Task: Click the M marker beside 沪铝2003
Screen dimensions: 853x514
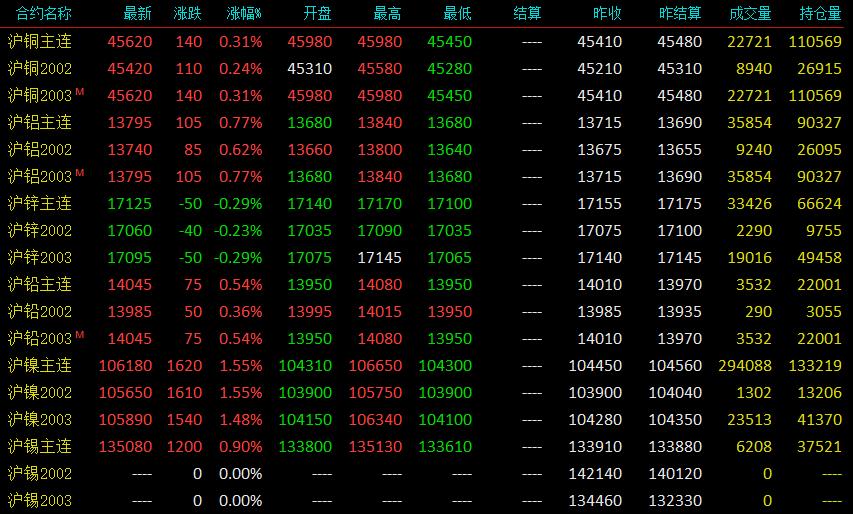Action: (80, 172)
